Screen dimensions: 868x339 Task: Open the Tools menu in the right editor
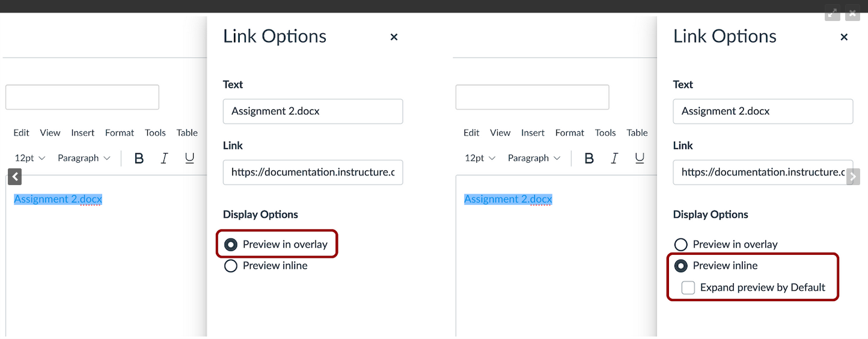tap(605, 133)
